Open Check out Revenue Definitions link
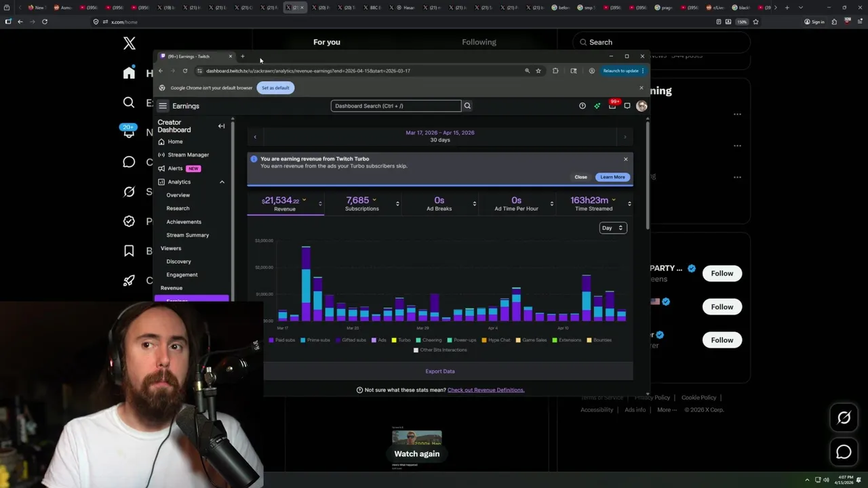868x488 pixels. click(486, 390)
